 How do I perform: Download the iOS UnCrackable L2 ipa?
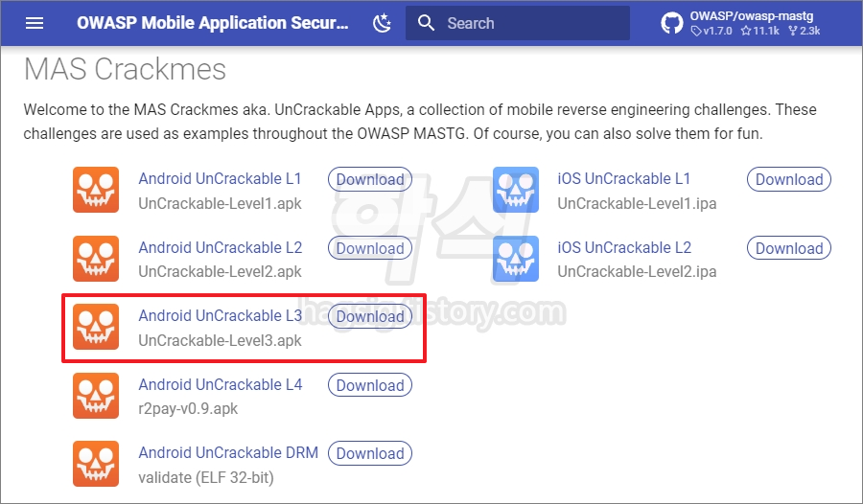[789, 248]
